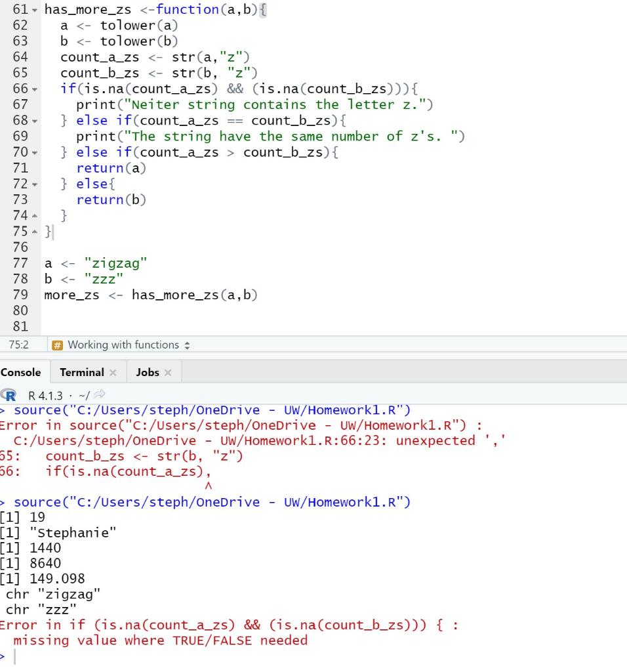627x672 pixels.
Task: Switch to the Jobs tab
Action: (148, 373)
